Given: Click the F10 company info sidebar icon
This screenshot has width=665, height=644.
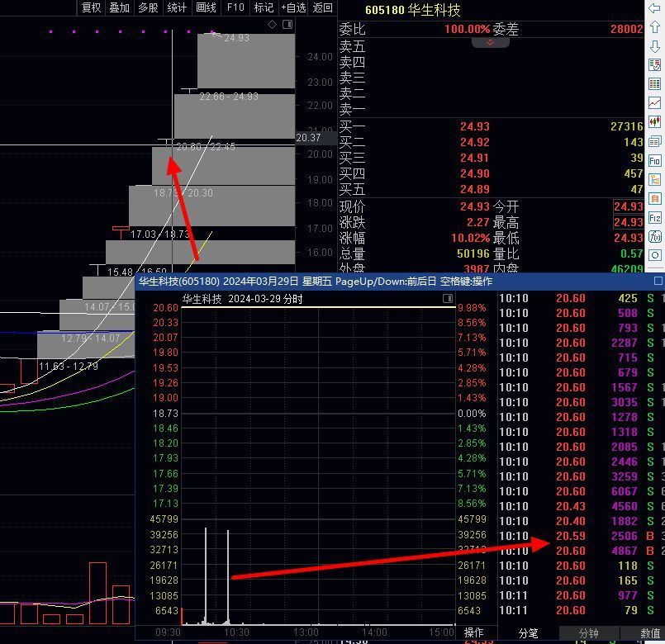Looking at the screenshot, I should click(x=655, y=160).
